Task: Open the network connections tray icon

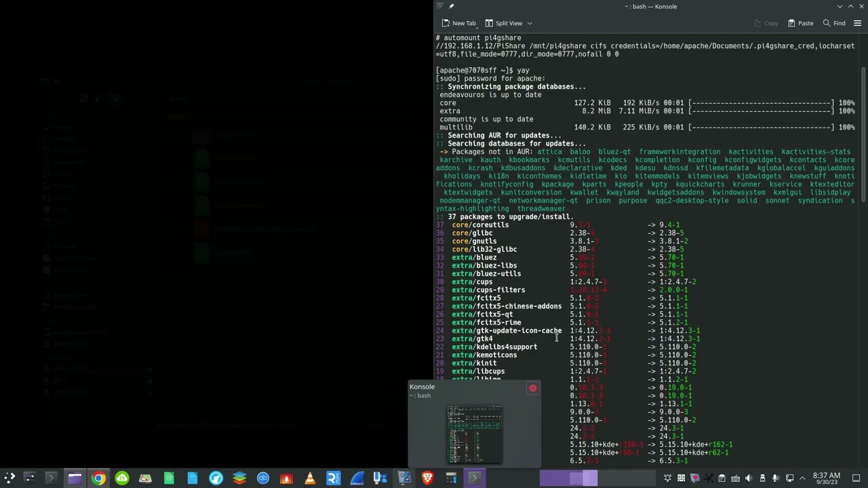Action: (x=789, y=479)
